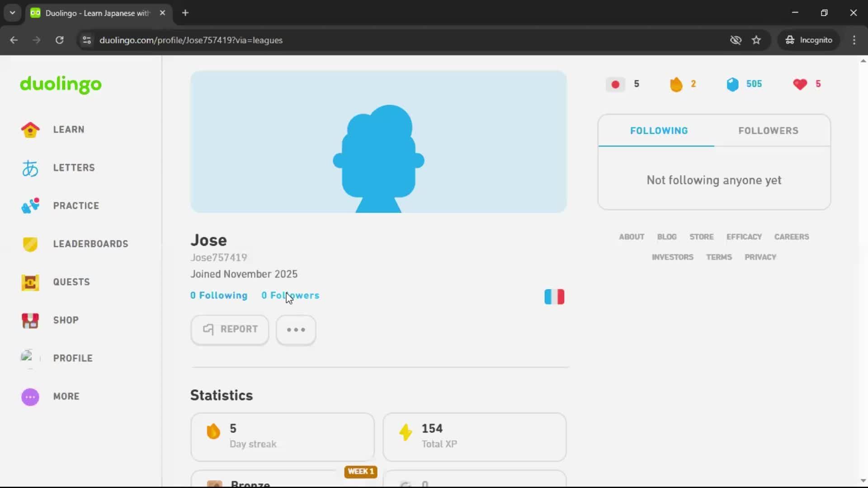Click the hearts icon showing 5
868x488 pixels.
pos(800,84)
